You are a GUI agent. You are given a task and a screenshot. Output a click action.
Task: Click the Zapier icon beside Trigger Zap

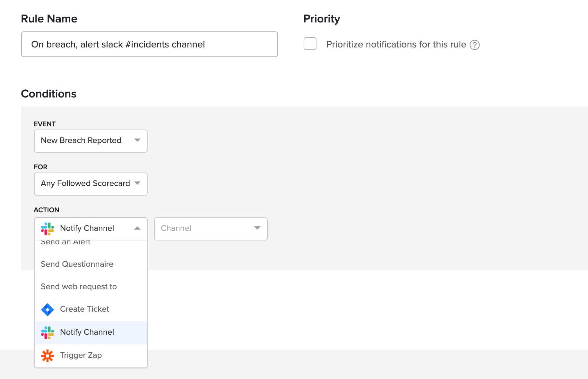[48, 356]
